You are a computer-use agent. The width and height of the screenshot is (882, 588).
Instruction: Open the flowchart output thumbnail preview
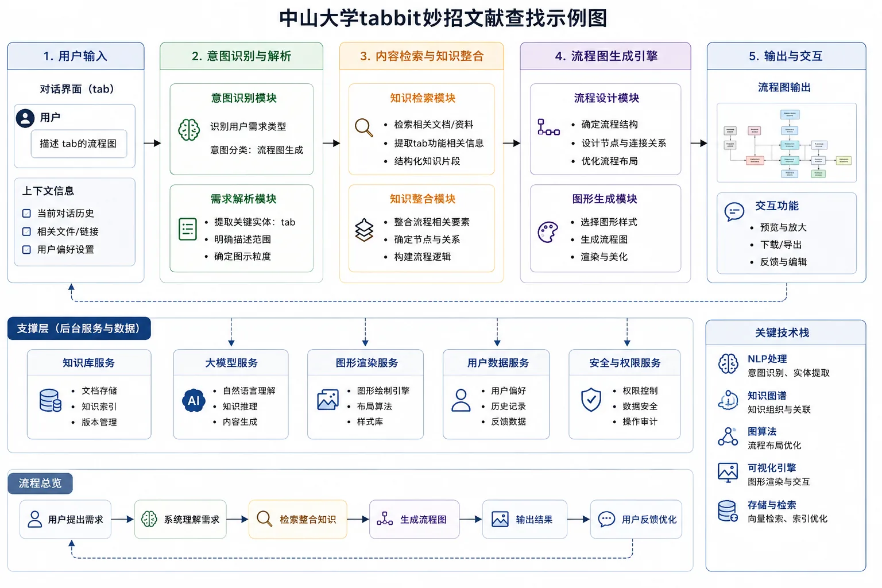point(787,142)
